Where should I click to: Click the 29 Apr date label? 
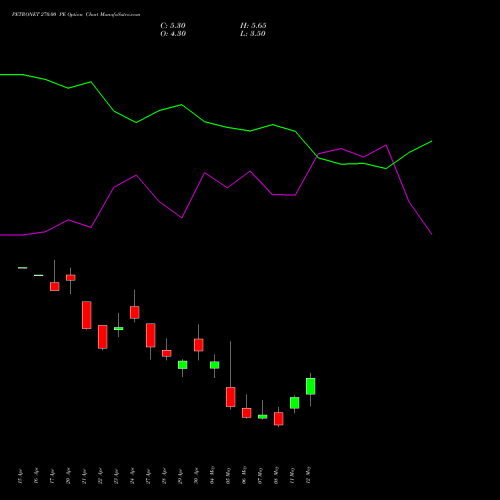pos(180,476)
